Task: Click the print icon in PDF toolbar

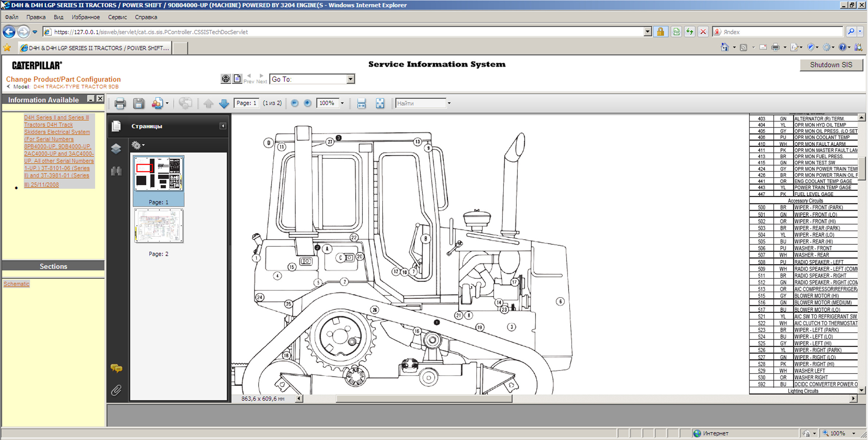Action: pos(120,104)
